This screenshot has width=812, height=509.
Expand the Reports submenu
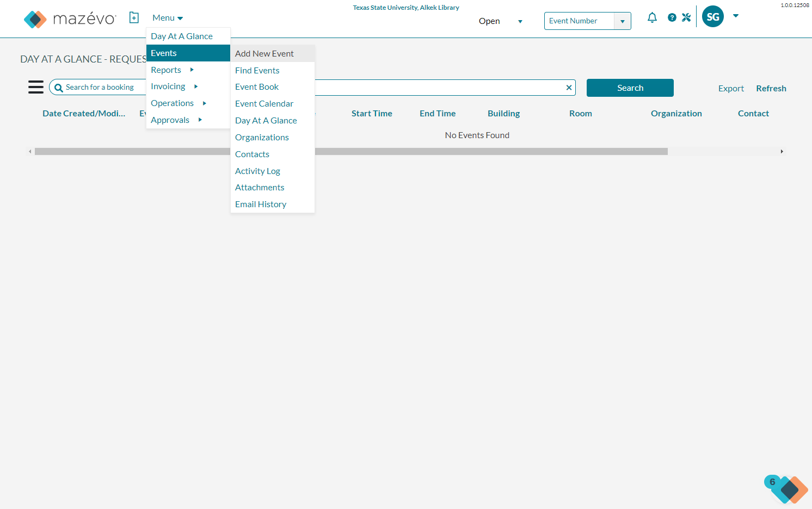188,70
